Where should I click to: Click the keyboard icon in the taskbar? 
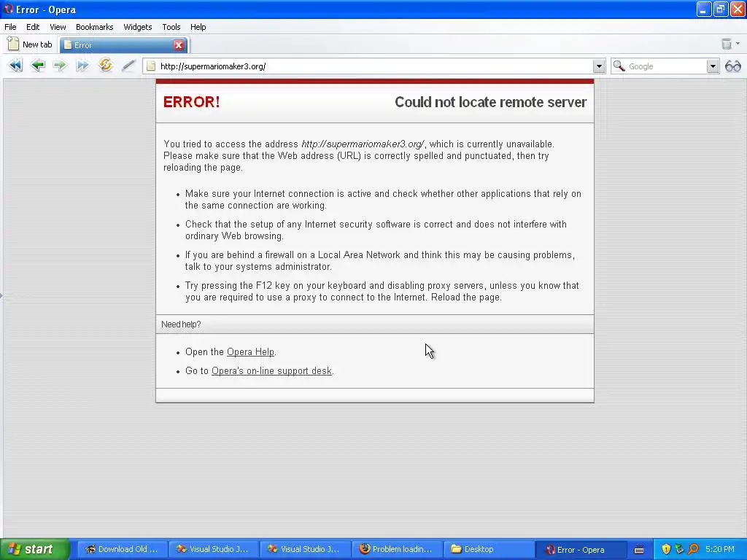pyautogui.click(x=639, y=550)
